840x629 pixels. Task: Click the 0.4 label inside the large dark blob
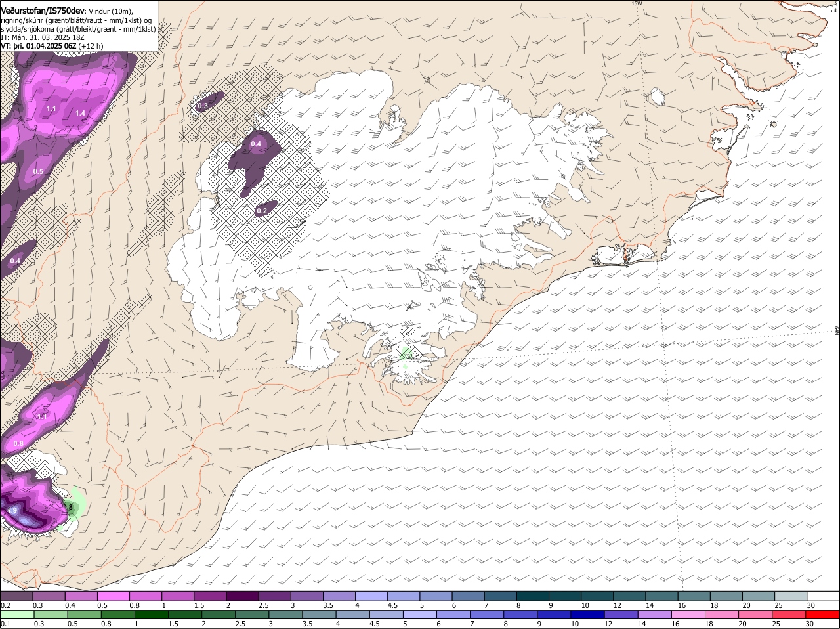click(256, 144)
